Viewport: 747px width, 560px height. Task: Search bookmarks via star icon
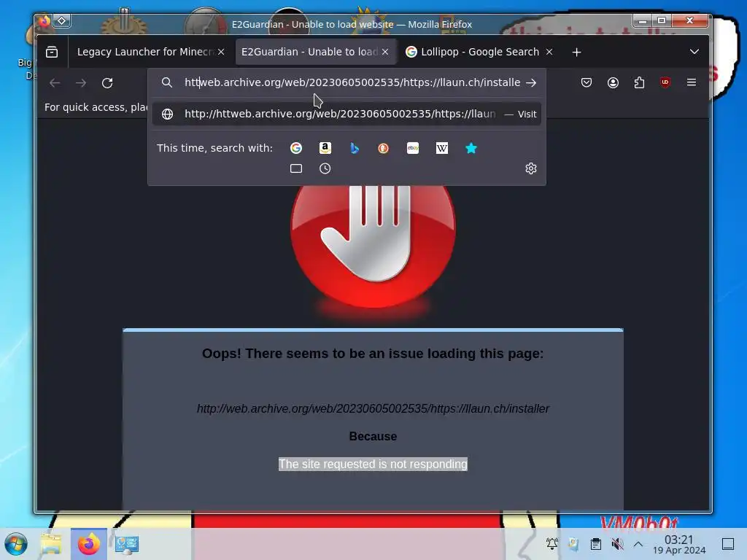pos(471,148)
